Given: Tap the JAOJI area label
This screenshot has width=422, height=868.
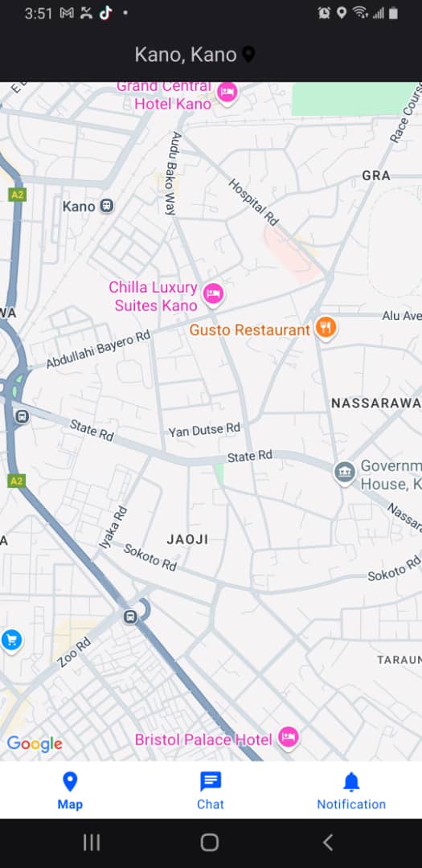Looking at the screenshot, I should (x=188, y=539).
